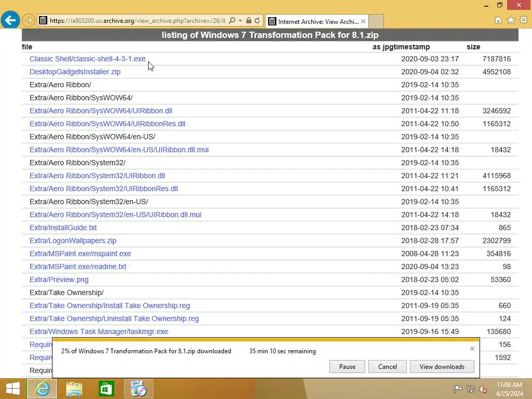This screenshot has width=532, height=399.
Task: Click the 'as jpg' column header text
Action: [385, 47]
